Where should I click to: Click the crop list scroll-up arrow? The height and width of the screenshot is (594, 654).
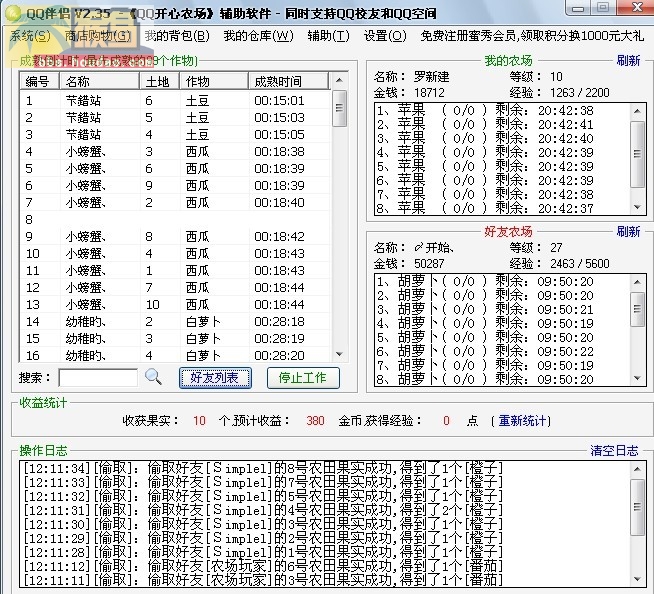point(340,80)
